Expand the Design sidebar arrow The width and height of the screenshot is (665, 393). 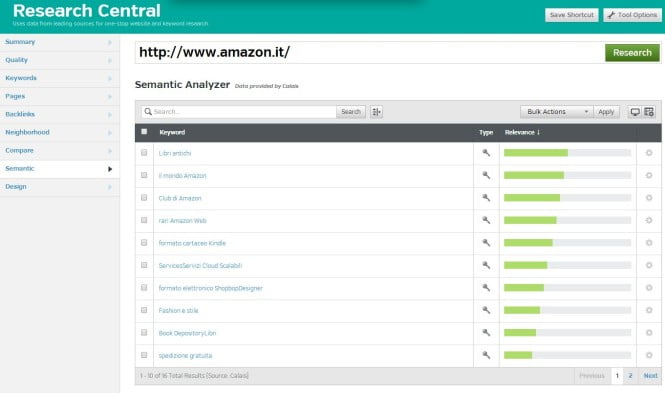pyautogui.click(x=109, y=187)
